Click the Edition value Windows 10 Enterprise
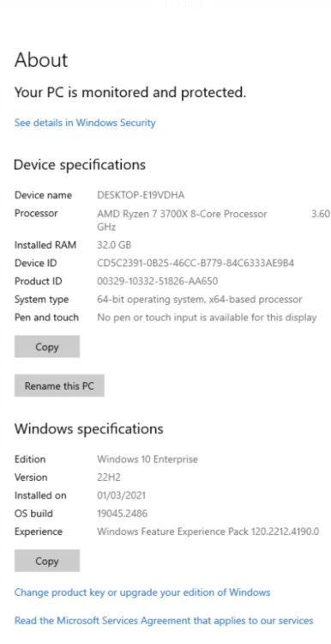 147,459
